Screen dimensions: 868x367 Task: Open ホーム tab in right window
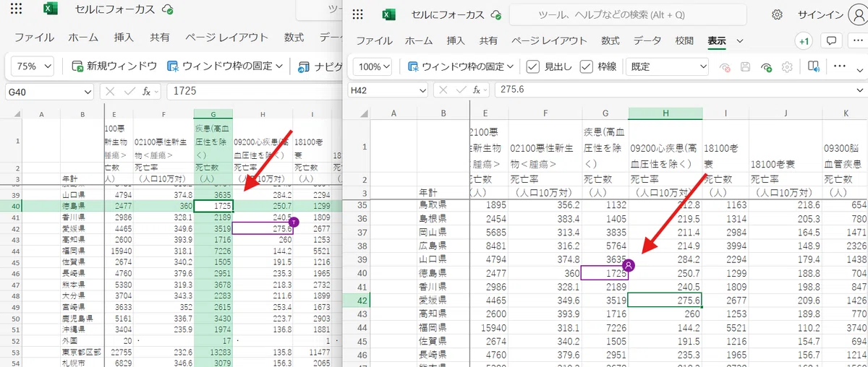419,41
